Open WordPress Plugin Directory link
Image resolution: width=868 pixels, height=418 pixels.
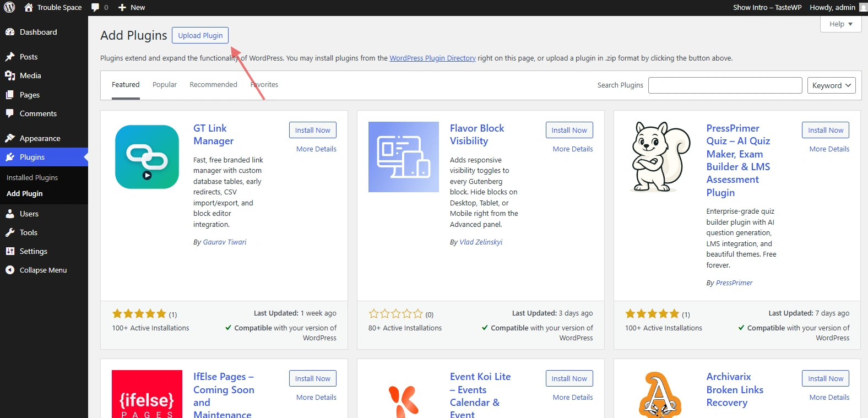point(432,58)
